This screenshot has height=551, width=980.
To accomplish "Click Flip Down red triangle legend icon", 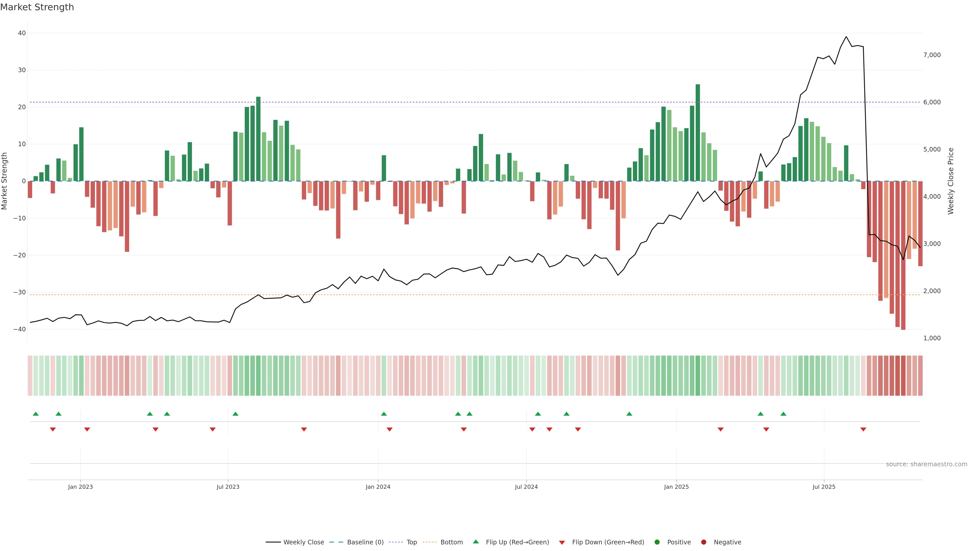I will tap(562, 543).
